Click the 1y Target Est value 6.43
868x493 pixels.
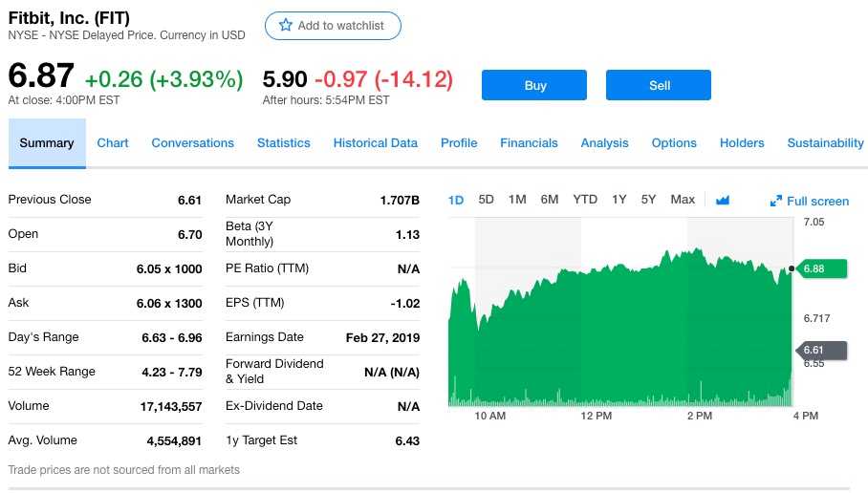click(x=407, y=441)
